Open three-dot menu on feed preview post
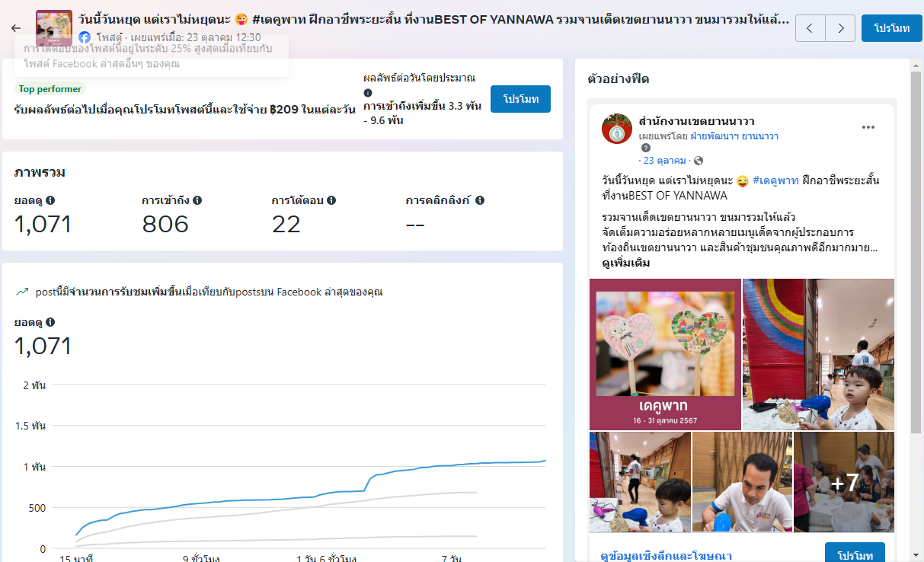 [x=868, y=127]
